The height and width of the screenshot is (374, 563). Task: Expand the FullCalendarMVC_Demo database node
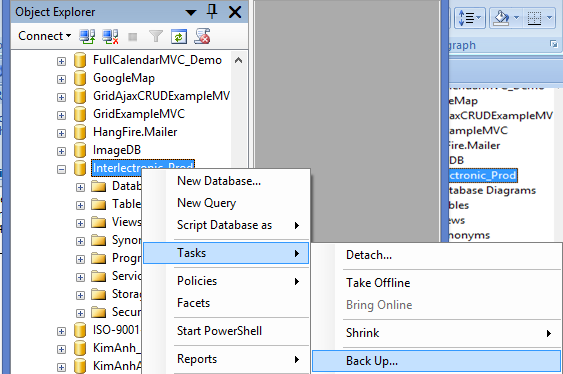61,61
